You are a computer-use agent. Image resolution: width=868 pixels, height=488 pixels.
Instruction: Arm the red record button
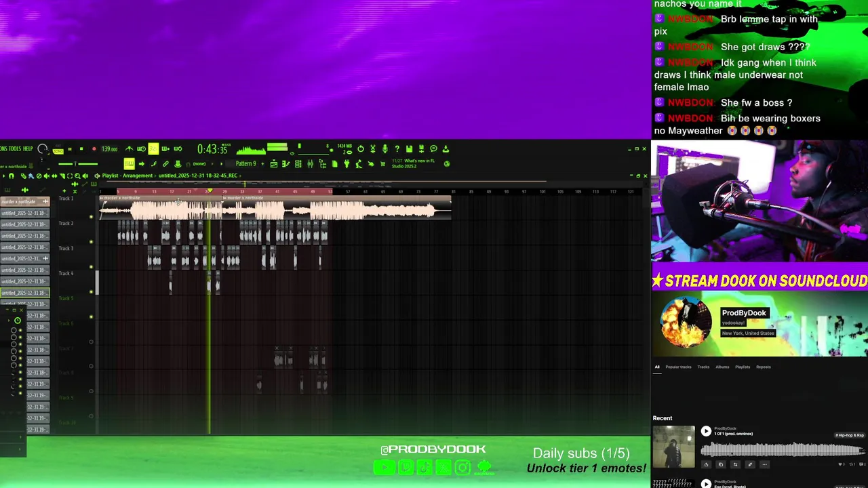point(94,149)
